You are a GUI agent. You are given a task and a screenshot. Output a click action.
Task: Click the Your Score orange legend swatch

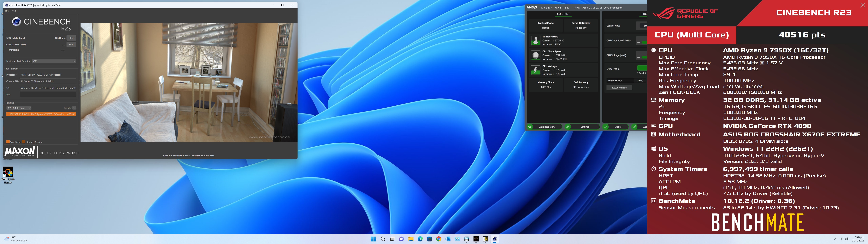8,142
